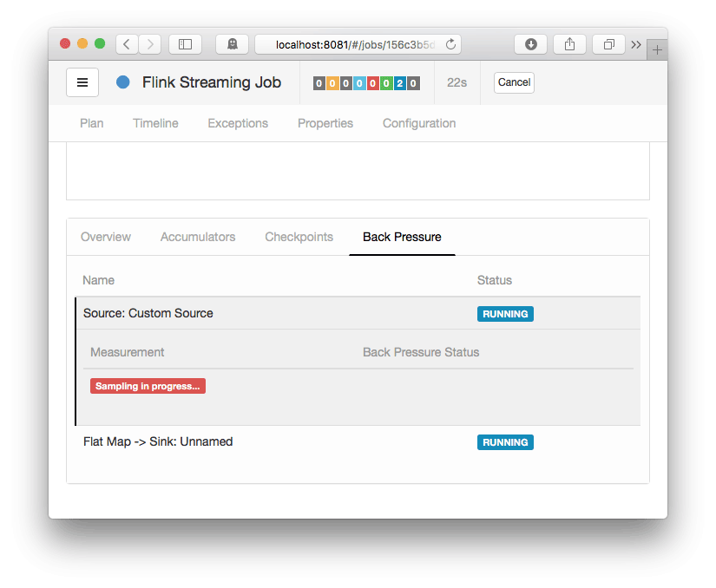Click the Safari forward arrow

tap(150, 44)
